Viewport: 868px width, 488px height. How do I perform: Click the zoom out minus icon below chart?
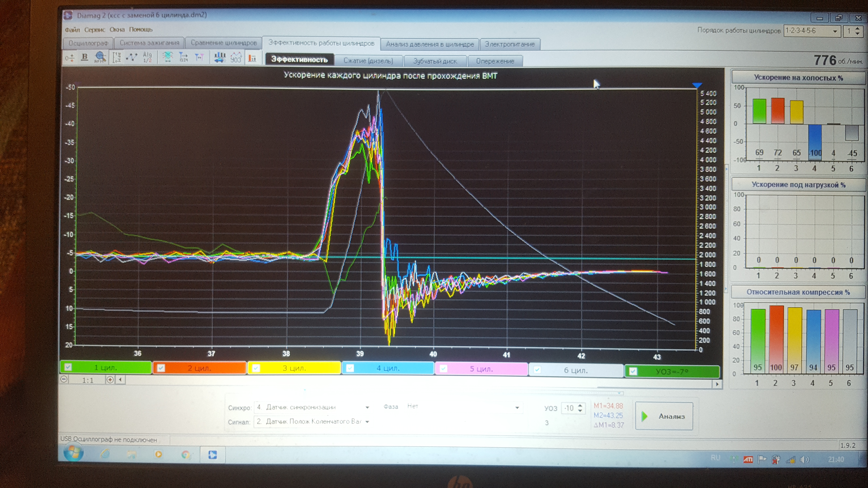pyautogui.click(x=64, y=379)
